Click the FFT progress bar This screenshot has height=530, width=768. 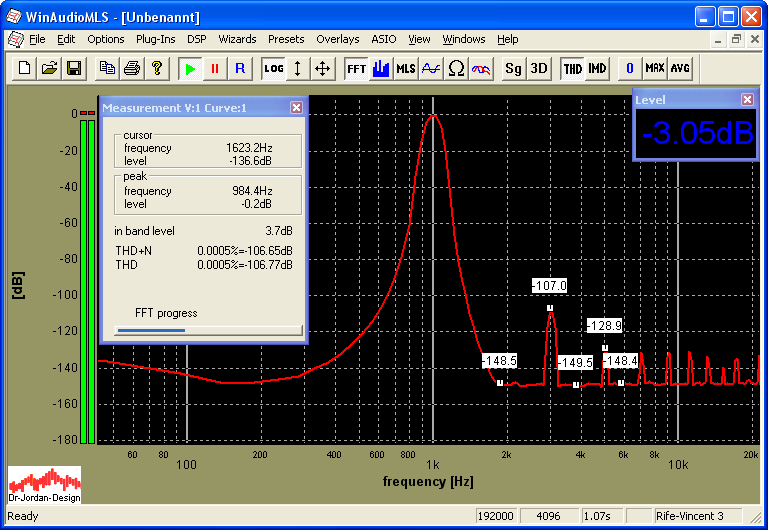tap(209, 329)
